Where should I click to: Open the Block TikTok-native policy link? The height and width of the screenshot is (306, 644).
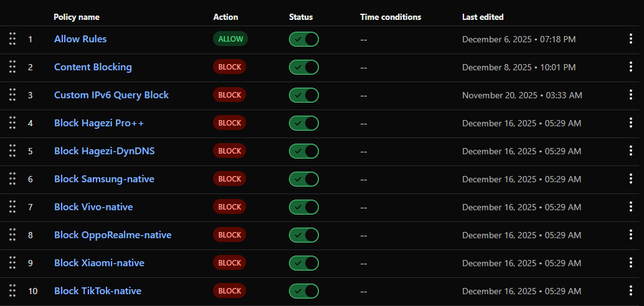point(97,291)
